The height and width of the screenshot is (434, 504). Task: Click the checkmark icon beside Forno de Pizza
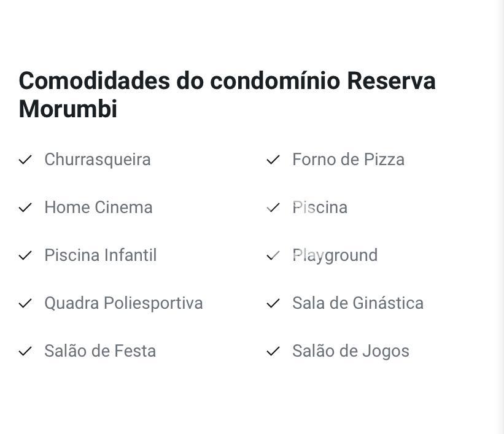click(273, 160)
